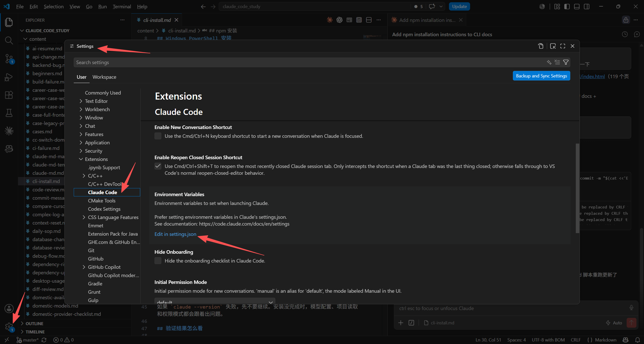The height and width of the screenshot is (344, 644).
Task: Click the Claude session history clock icon
Action: tap(625, 34)
